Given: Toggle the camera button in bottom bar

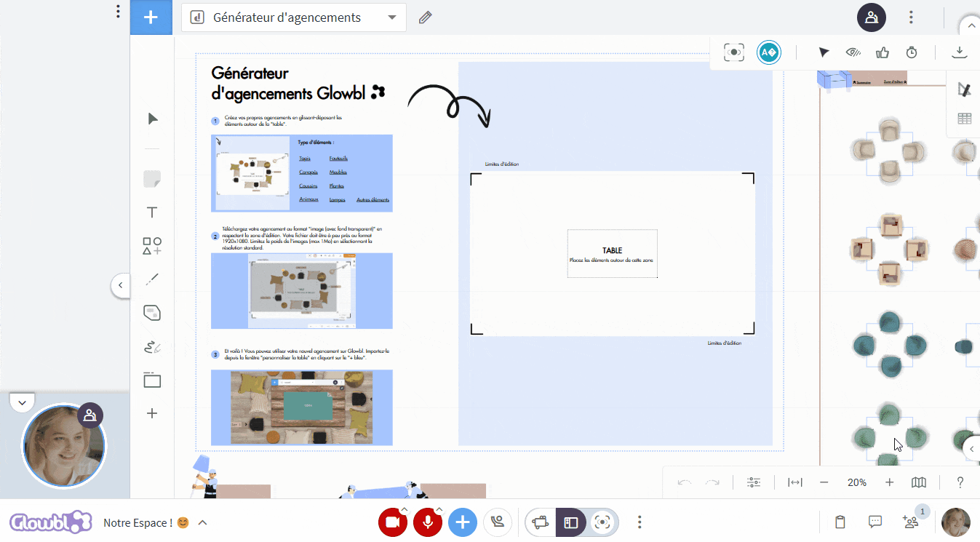Looking at the screenshot, I should click(393, 522).
